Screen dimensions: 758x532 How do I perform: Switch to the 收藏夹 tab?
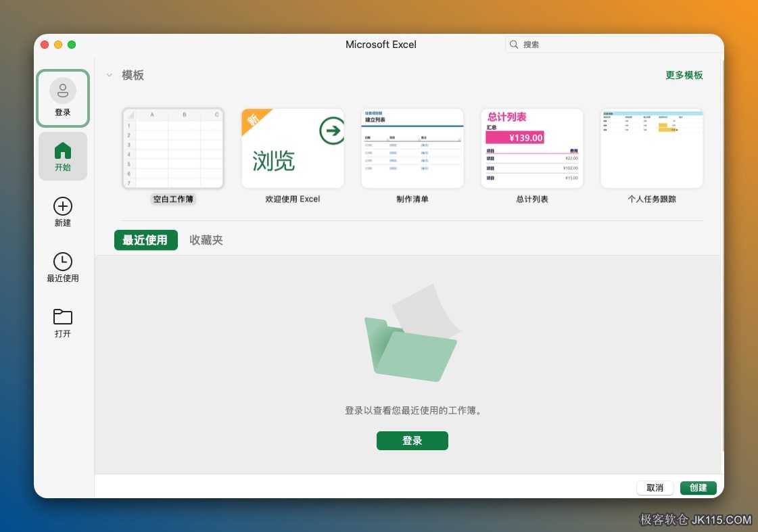pos(206,240)
